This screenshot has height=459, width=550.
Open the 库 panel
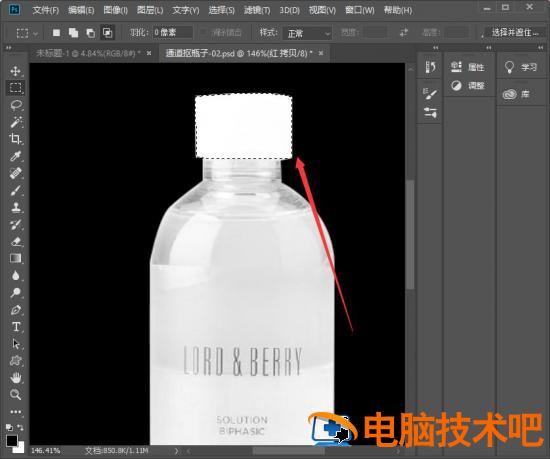point(516,94)
